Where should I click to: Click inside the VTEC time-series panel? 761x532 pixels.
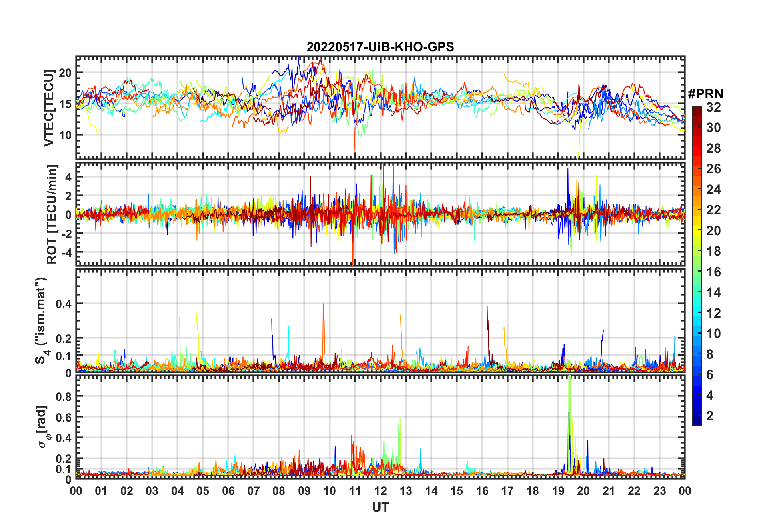pos(380,108)
